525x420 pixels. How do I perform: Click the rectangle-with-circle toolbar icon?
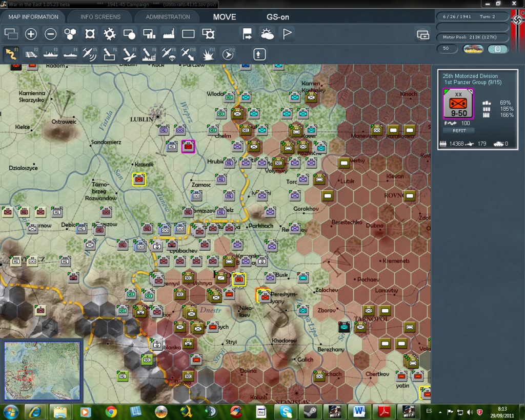(x=129, y=34)
